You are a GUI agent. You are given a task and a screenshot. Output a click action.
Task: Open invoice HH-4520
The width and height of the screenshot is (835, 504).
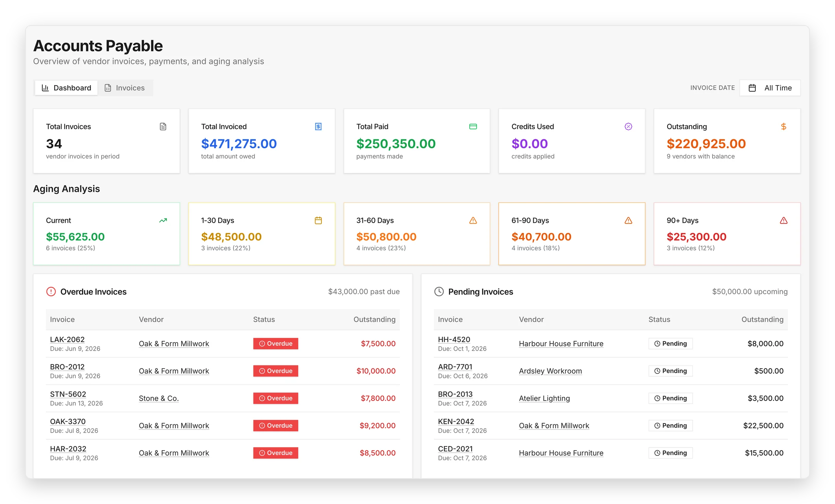coord(454,339)
